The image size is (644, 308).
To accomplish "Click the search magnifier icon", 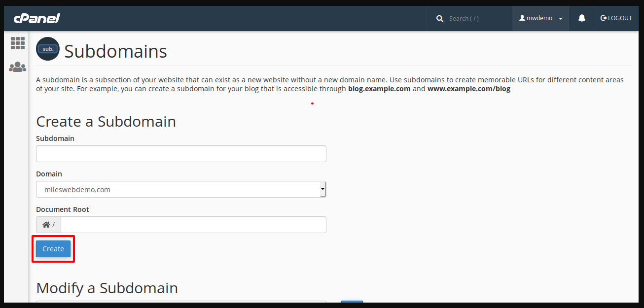I will click(439, 18).
